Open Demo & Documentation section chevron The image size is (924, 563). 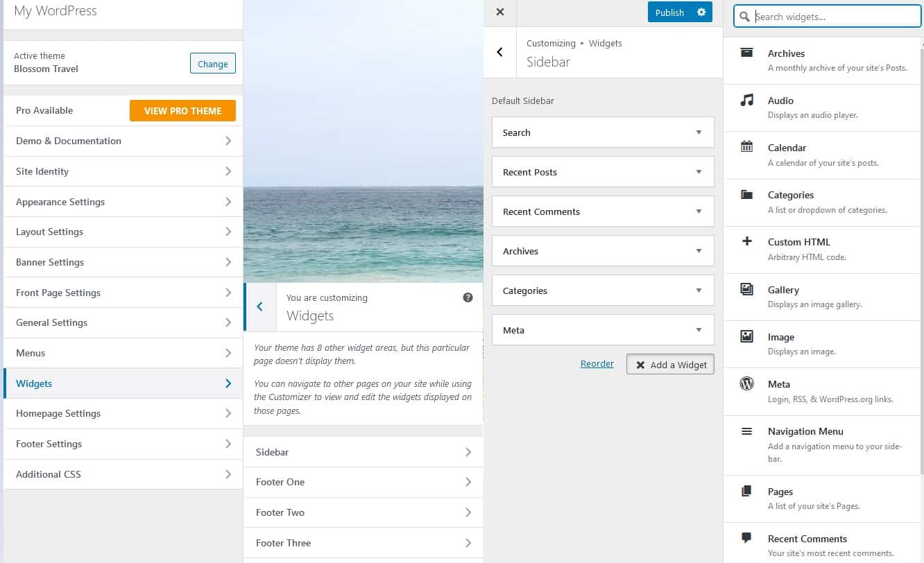pyautogui.click(x=228, y=141)
